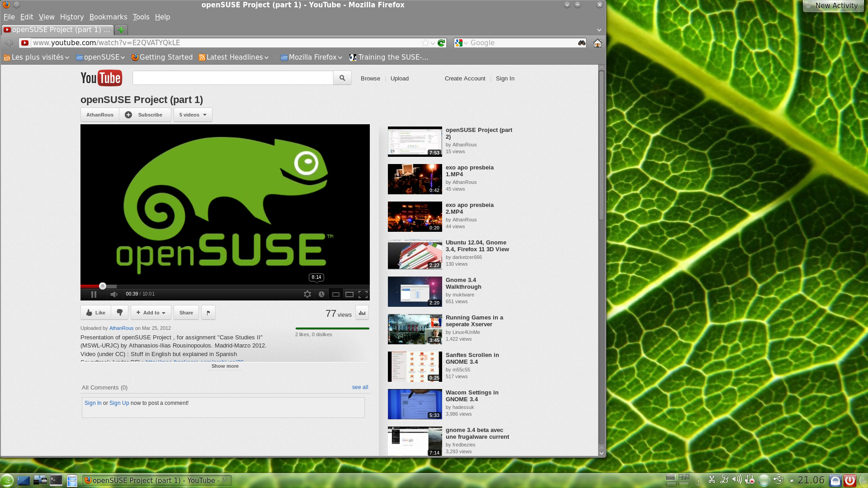This screenshot has height=488, width=868.
Task: Subscribe to the AthanRous channel
Action: 145,115
